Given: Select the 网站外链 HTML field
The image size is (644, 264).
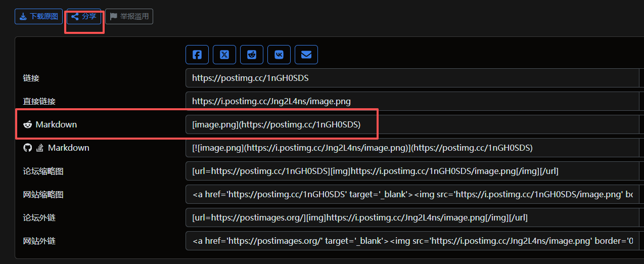Looking at the screenshot, I should [x=412, y=241].
